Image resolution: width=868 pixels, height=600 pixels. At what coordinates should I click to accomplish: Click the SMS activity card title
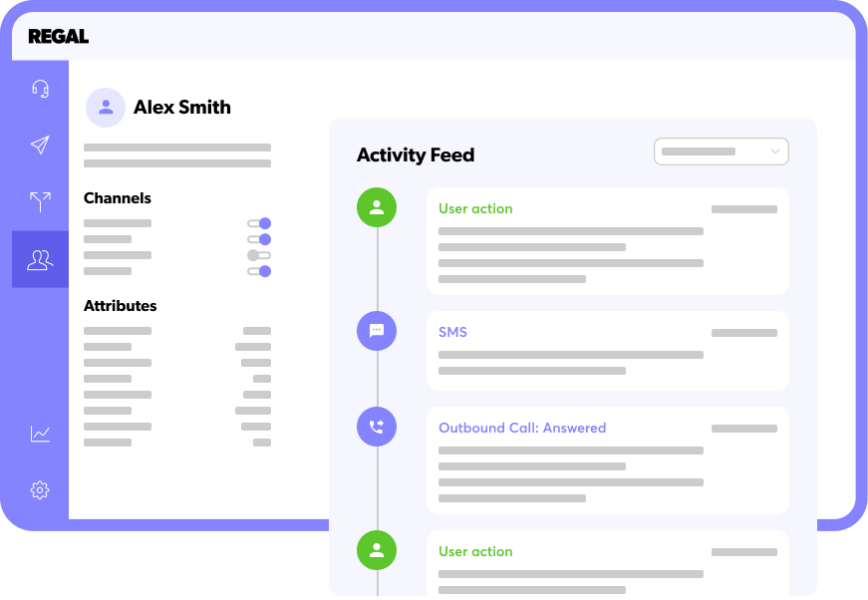(x=452, y=332)
